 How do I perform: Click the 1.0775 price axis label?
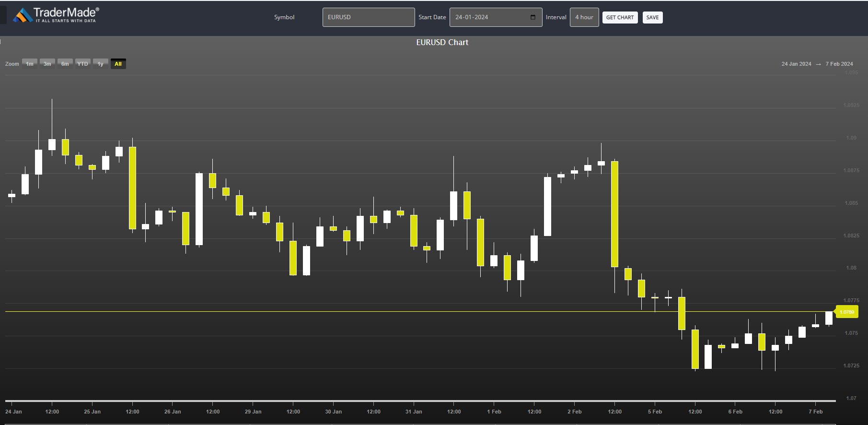tap(851, 300)
